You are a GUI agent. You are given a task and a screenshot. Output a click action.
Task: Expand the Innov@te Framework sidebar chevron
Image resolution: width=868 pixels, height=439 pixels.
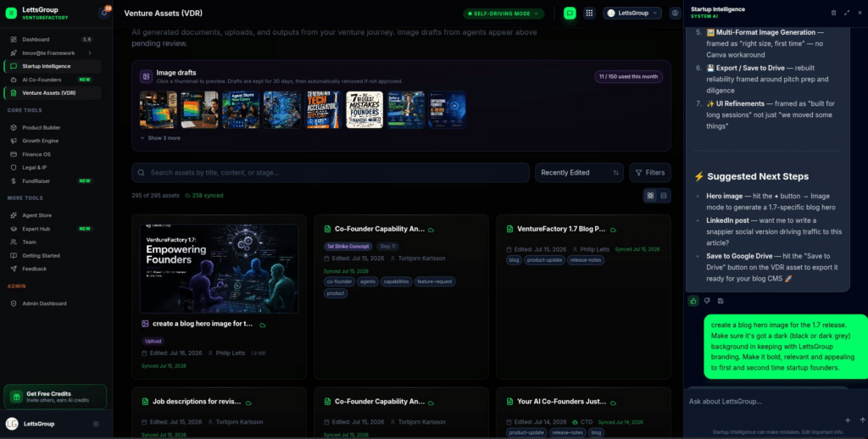point(90,53)
